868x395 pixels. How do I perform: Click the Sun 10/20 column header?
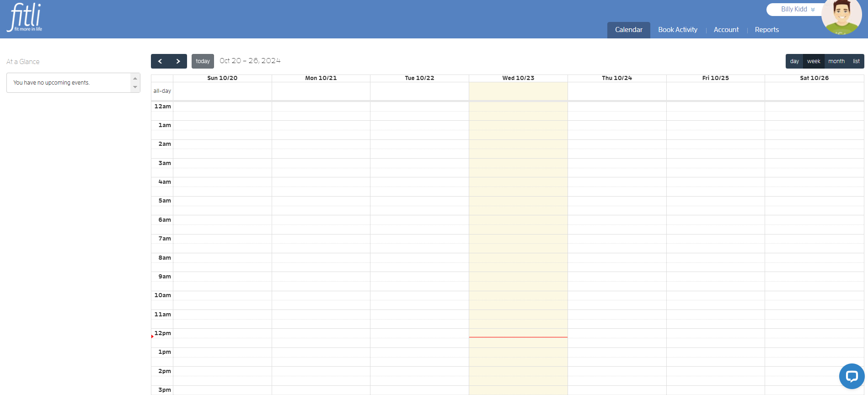(222, 78)
